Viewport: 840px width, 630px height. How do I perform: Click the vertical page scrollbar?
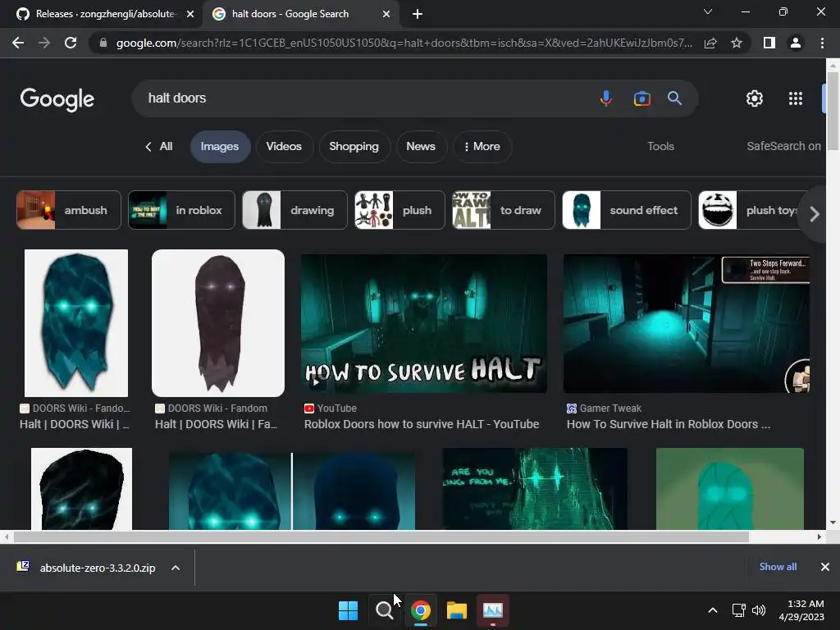pos(833,111)
